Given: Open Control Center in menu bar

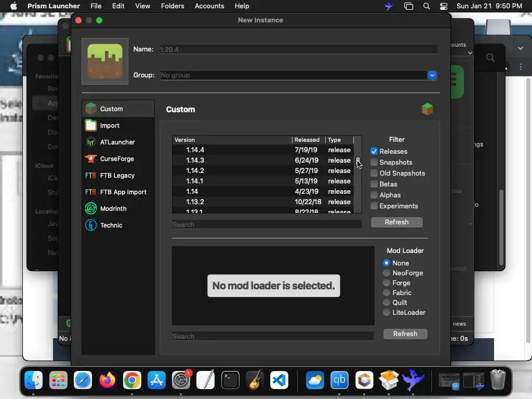Looking at the screenshot, I should coord(444,6).
